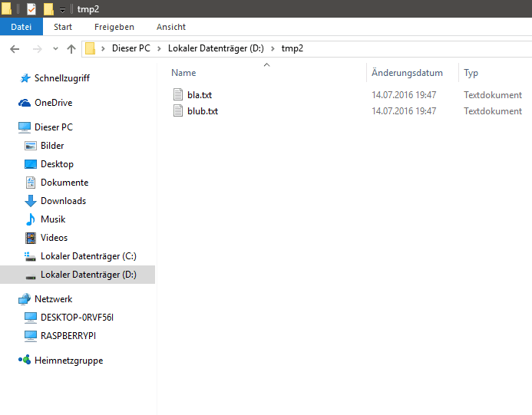Screen dimensions: 532x415
Task: Open Heimnetzgruppe in navigation pane
Action: (68, 361)
